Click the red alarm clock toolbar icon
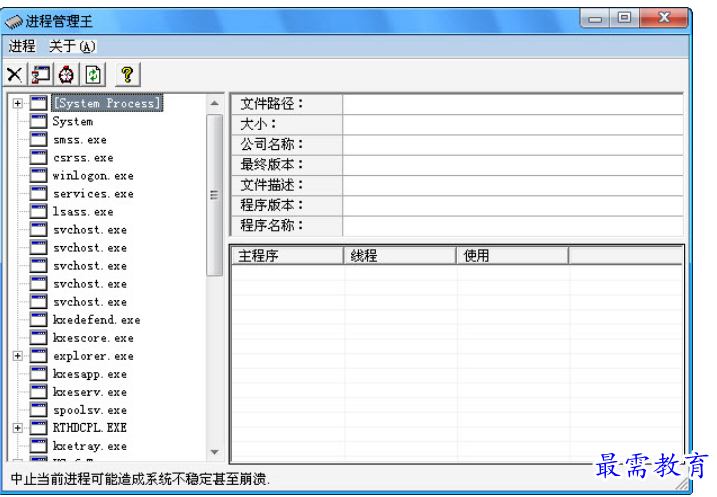 coord(67,75)
